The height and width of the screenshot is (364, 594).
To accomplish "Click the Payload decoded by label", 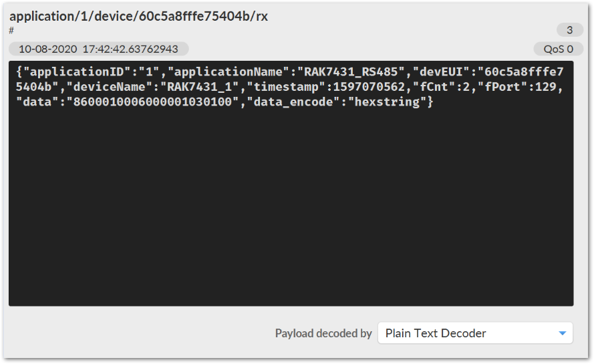I will [323, 333].
